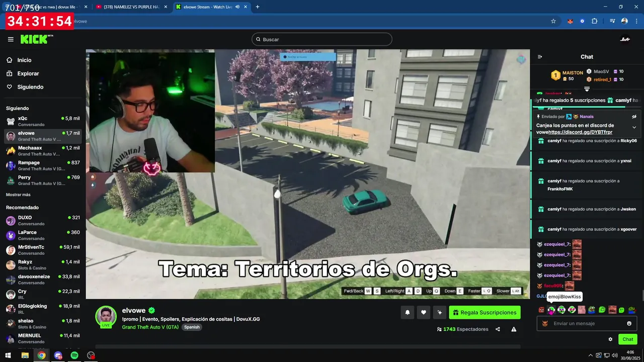Expand the gift leaderboard handle

coord(587,89)
